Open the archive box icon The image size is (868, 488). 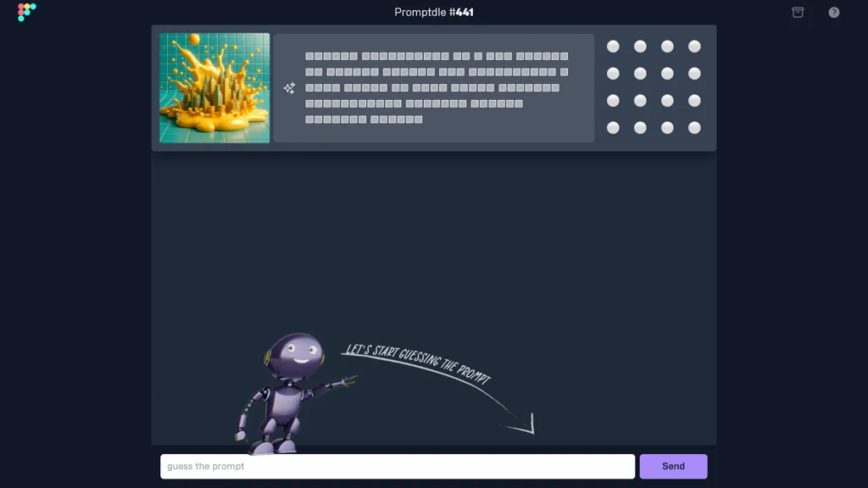[797, 12]
